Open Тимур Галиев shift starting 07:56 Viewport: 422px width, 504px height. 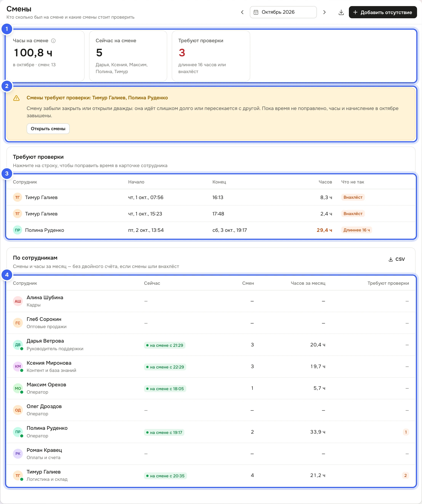tap(211, 197)
